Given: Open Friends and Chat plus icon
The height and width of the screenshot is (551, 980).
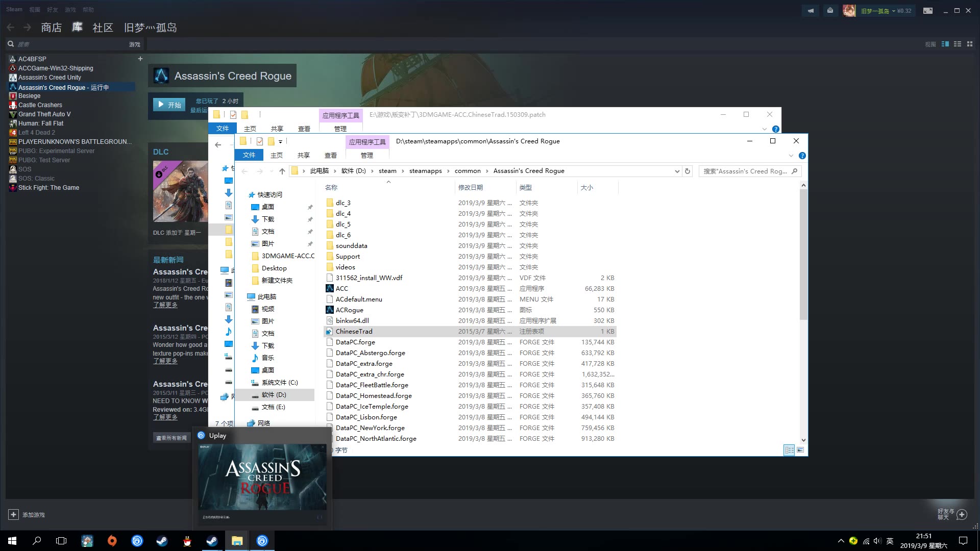Looking at the screenshot, I should [x=962, y=514].
